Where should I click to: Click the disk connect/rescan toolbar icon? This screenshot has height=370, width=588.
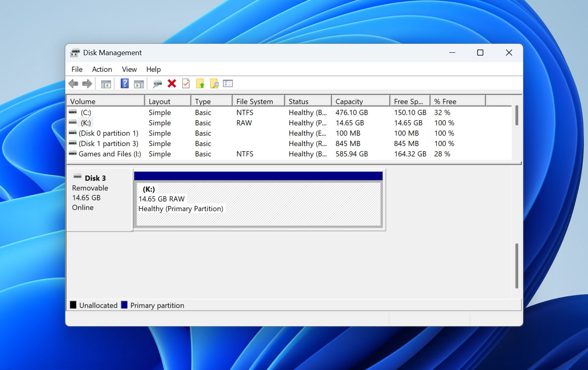(157, 84)
